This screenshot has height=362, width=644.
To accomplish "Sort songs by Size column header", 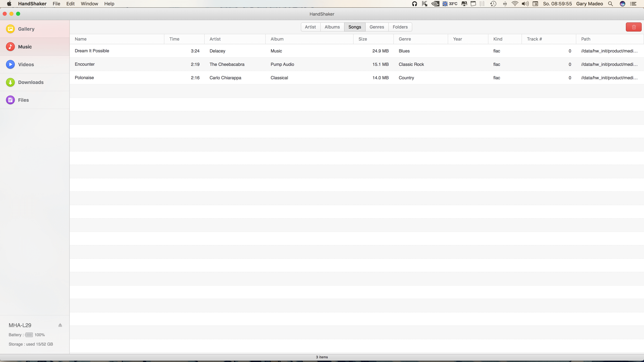I will pyautogui.click(x=362, y=39).
